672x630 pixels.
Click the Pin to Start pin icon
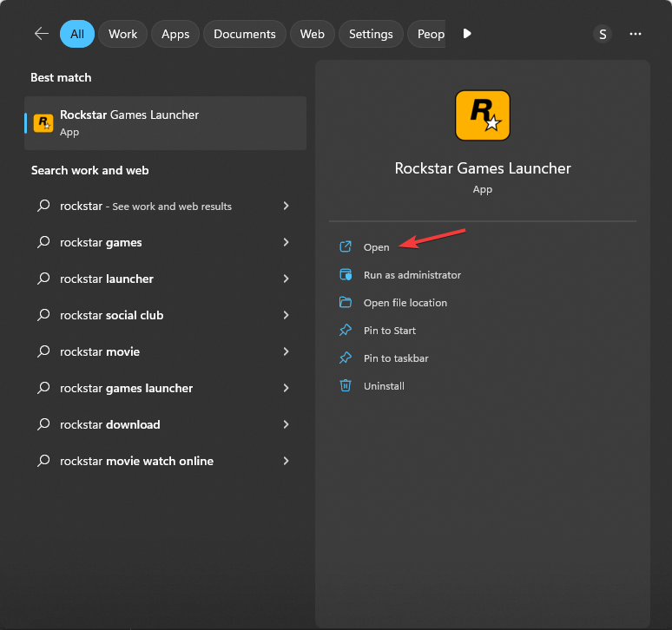[x=346, y=331]
